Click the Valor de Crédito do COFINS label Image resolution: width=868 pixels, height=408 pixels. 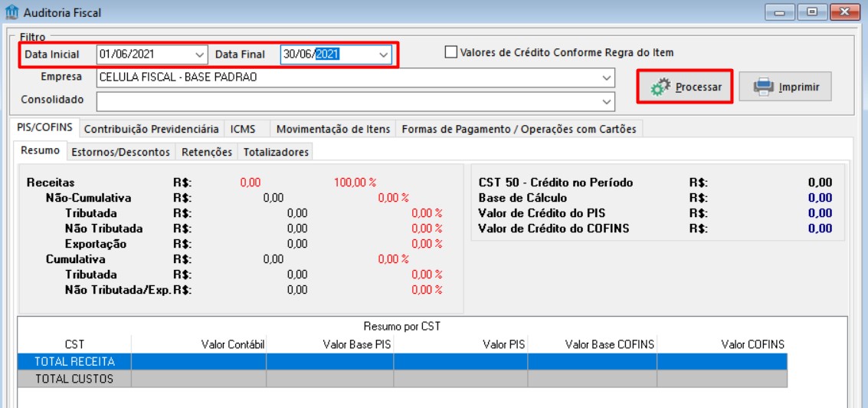coord(554,228)
